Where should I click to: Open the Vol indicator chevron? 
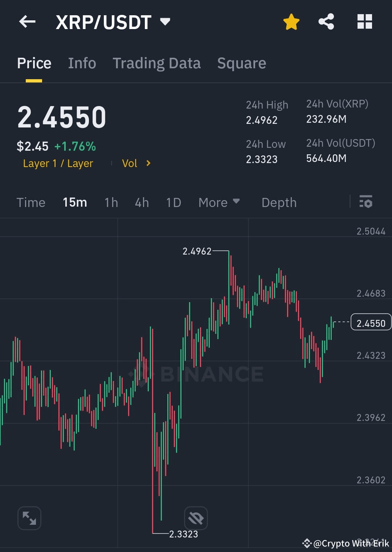148,163
